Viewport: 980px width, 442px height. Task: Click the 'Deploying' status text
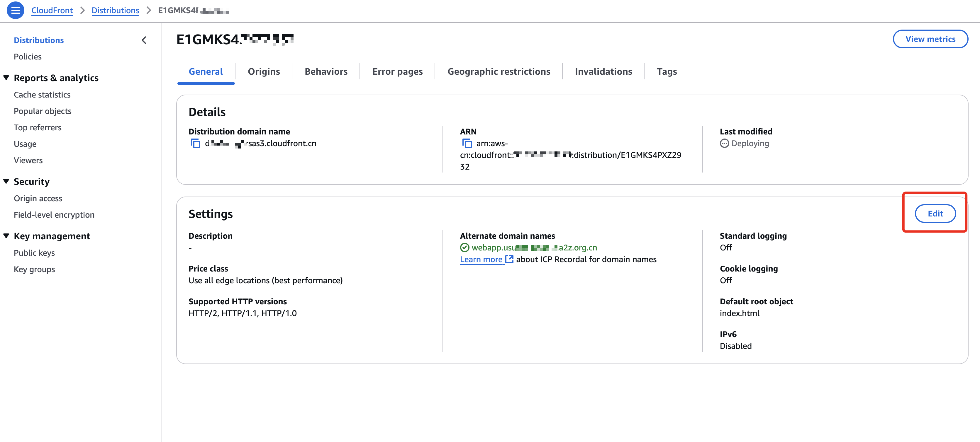750,143
